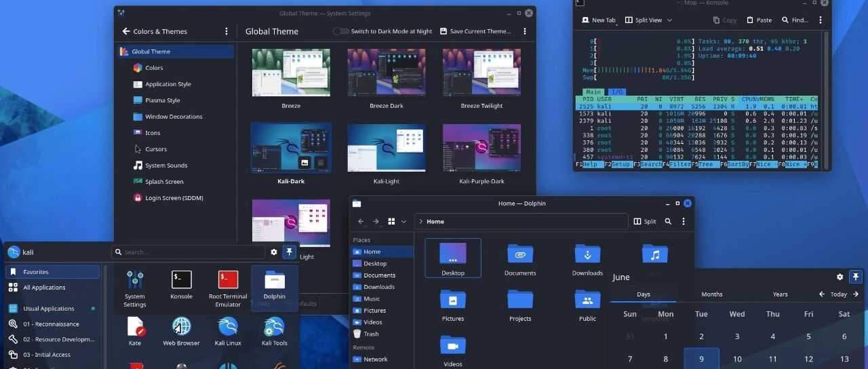Click Split button in Dolphin toolbar
The width and height of the screenshot is (868, 369).
pos(645,221)
